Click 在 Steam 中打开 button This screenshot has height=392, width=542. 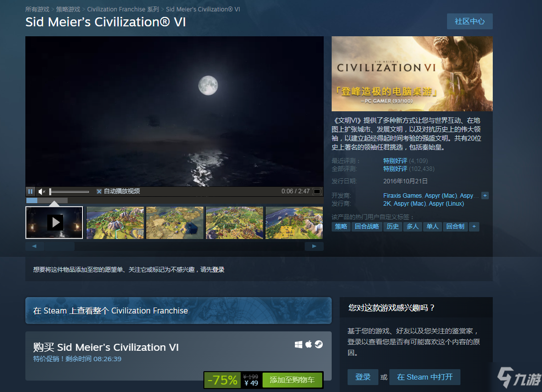(x=425, y=377)
